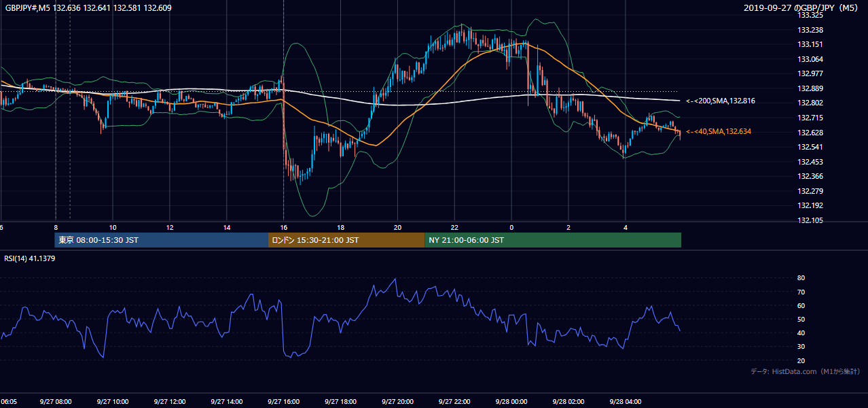Click the hour 16 tick under price chart
Screen dimensions: 868x408
click(x=284, y=228)
